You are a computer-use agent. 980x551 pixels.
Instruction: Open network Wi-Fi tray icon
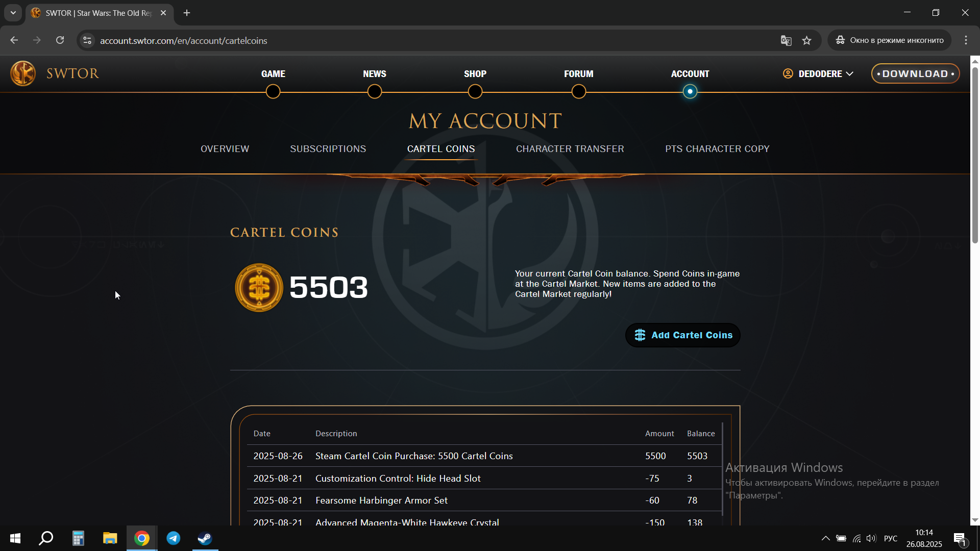click(x=857, y=538)
